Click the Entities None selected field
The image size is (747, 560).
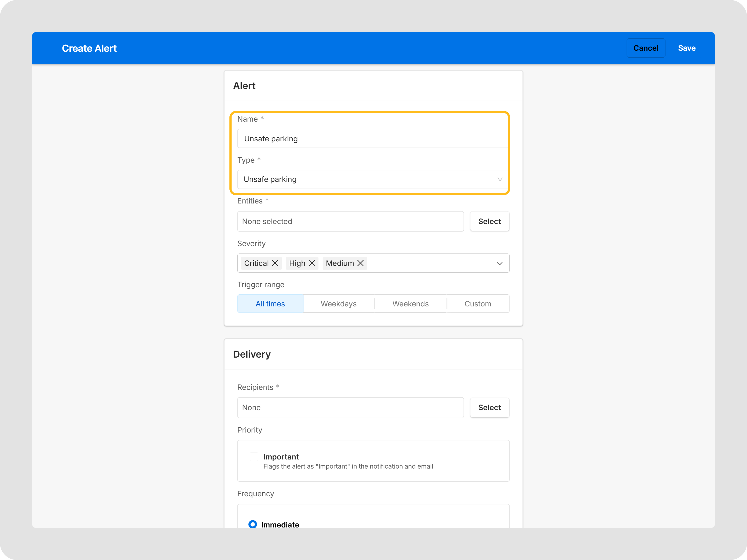tap(350, 221)
